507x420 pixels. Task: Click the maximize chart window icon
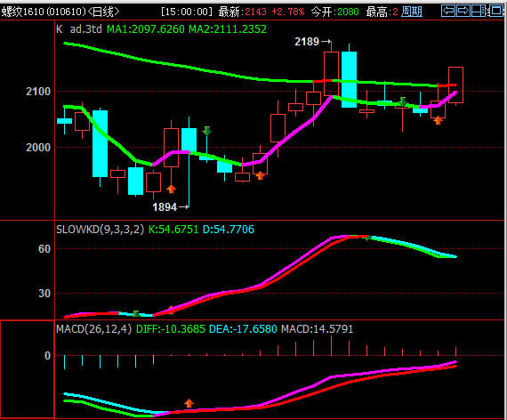495,11
